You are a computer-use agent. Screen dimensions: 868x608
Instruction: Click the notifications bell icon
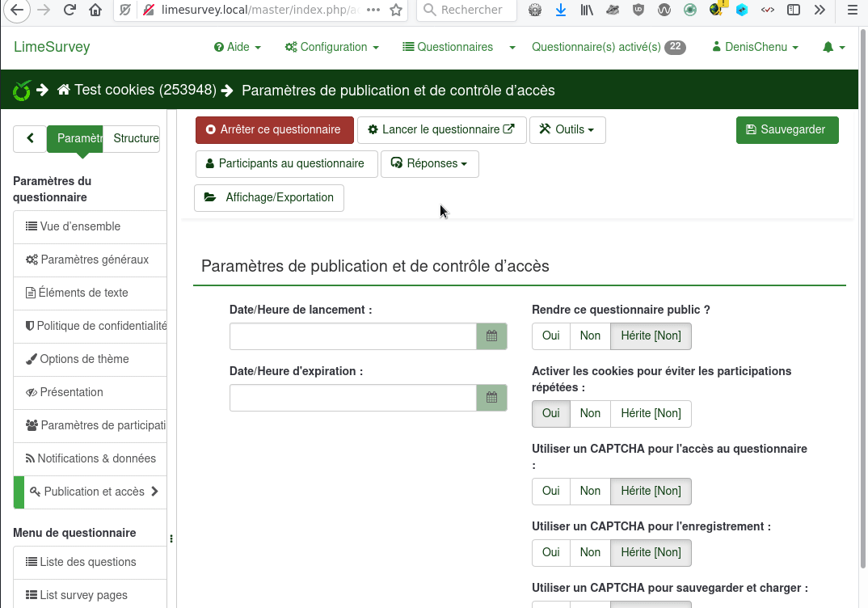tap(828, 48)
